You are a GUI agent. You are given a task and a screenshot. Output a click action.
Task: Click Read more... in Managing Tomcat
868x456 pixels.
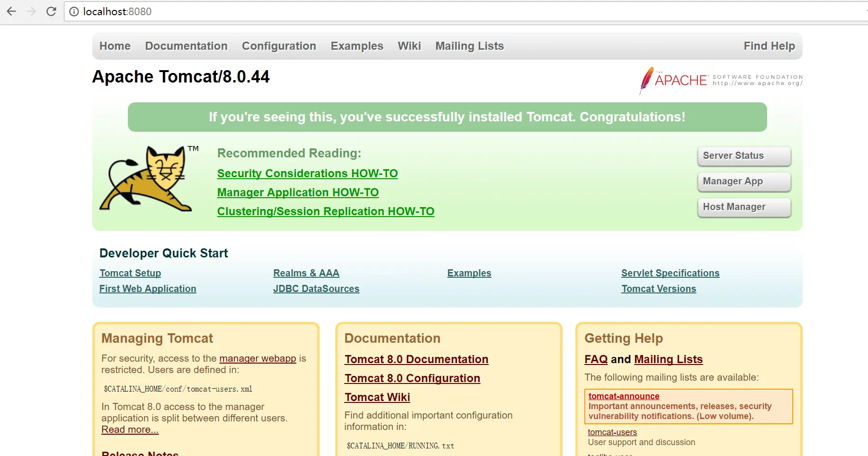click(x=130, y=429)
